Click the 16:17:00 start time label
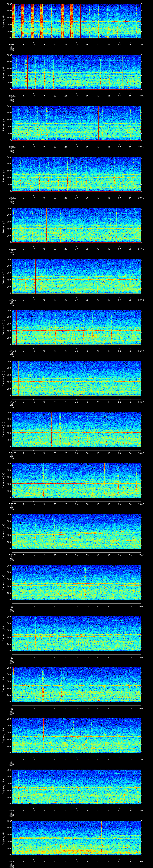 (x=12, y=96)
